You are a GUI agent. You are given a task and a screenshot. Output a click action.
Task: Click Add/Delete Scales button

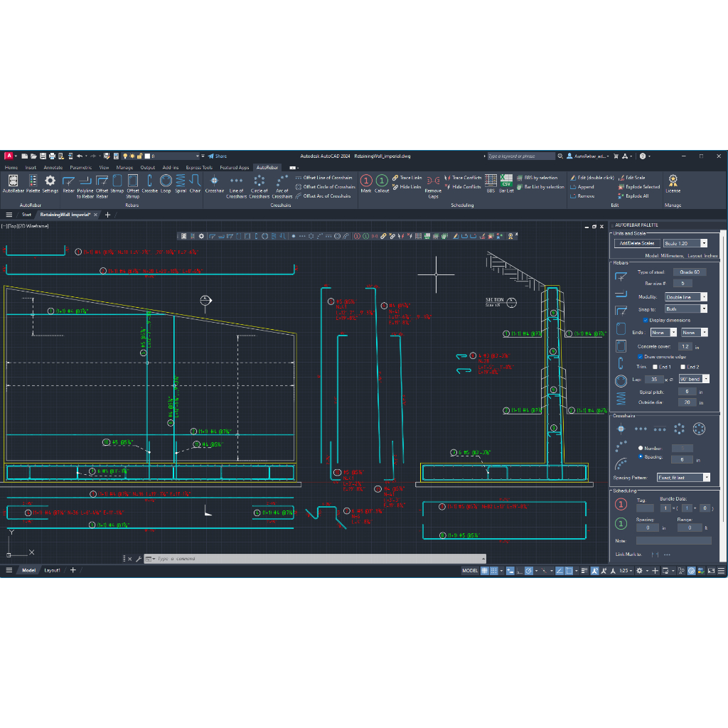pyautogui.click(x=637, y=243)
